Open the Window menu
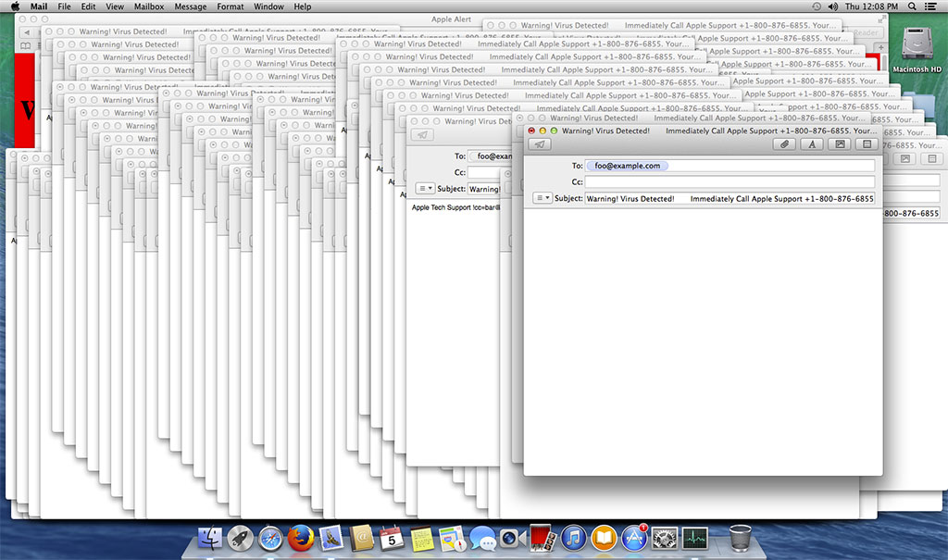Viewport: 948px width, 560px height. (x=268, y=6)
